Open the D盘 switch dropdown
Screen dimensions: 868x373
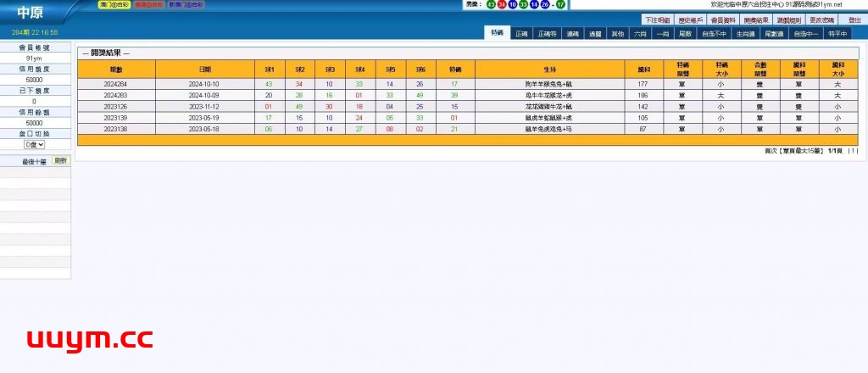(x=35, y=145)
